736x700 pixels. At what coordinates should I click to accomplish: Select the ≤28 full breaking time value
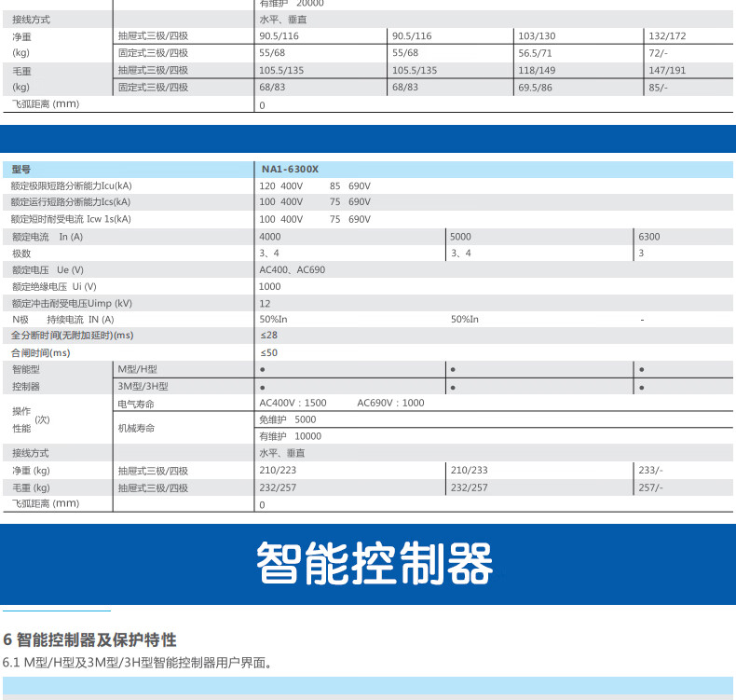point(268,336)
